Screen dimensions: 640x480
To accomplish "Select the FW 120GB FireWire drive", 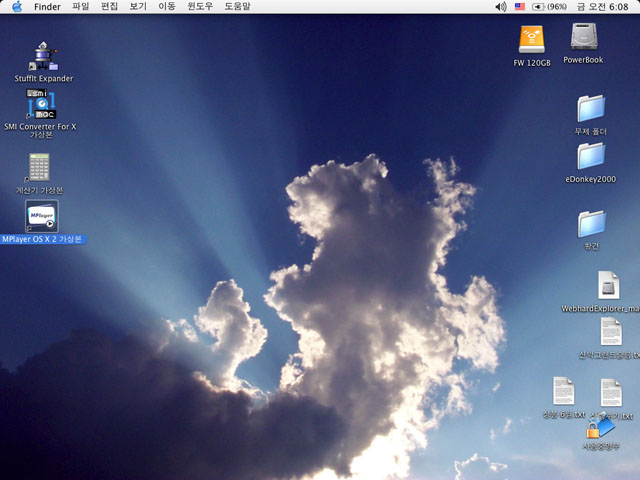I will [x=532, y=40].
